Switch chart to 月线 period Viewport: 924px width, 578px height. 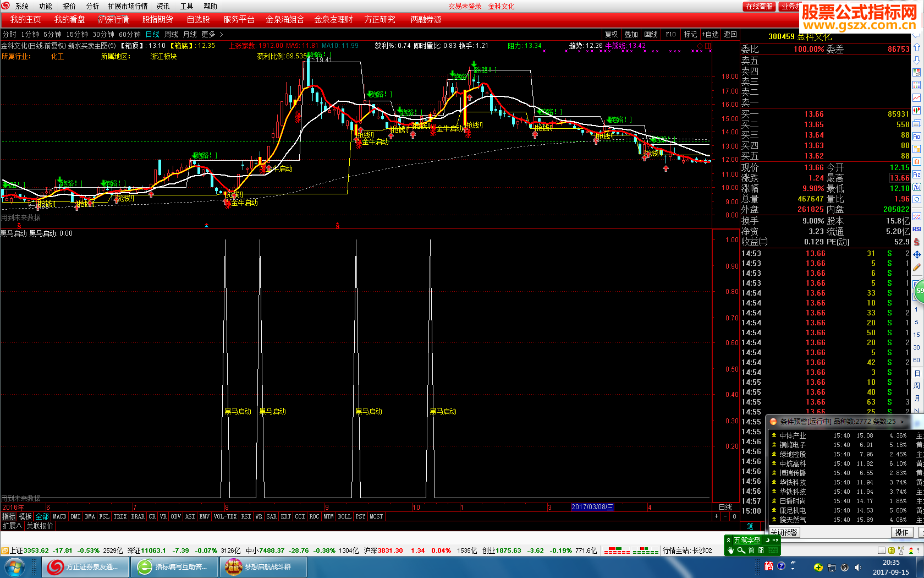tap(190, 34)
